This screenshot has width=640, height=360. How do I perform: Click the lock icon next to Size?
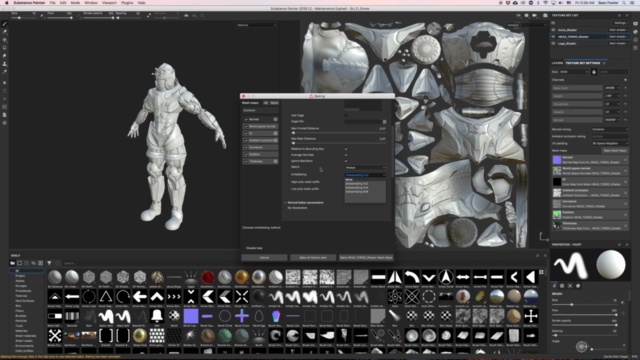pyautogui.click(x=594, y=72)
